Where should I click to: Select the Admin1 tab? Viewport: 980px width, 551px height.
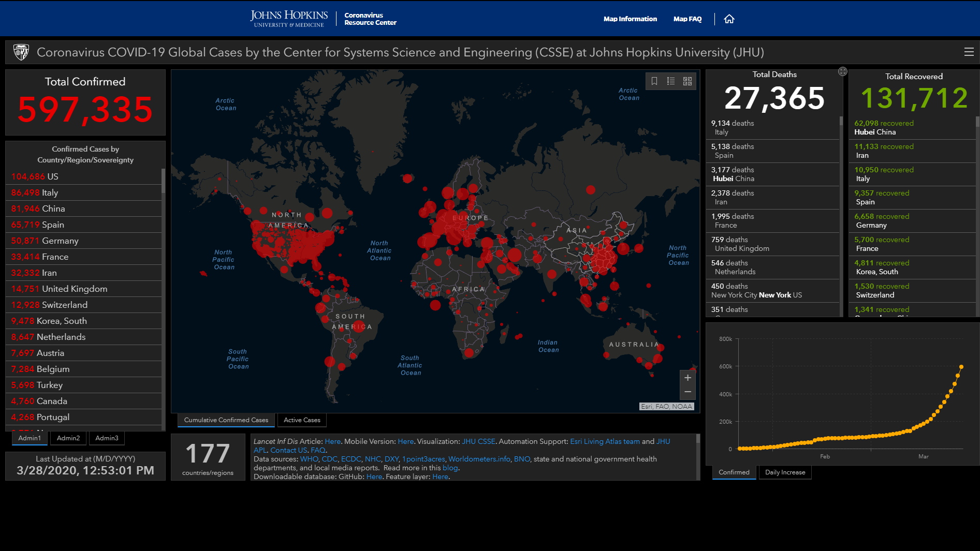tap(30, 438)
